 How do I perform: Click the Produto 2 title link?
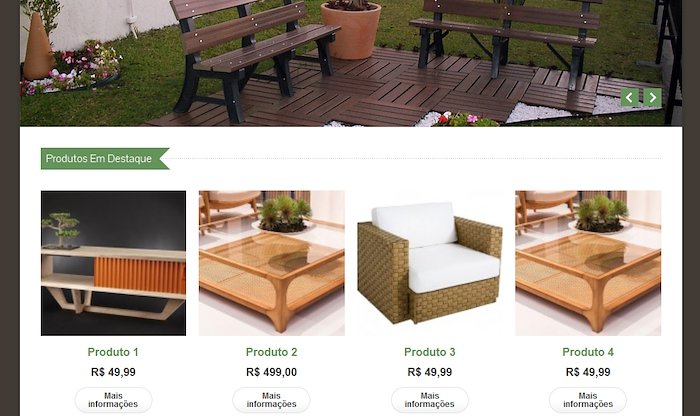point(271,352)
